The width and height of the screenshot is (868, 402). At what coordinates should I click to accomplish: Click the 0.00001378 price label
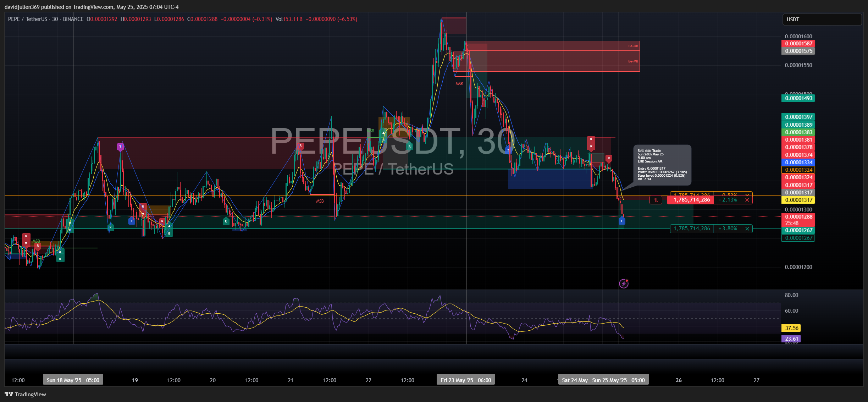[x=798, y=147]
